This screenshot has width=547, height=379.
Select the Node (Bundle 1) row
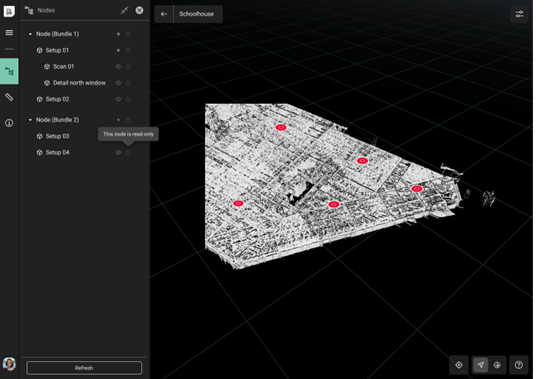(x=84, y=34)
